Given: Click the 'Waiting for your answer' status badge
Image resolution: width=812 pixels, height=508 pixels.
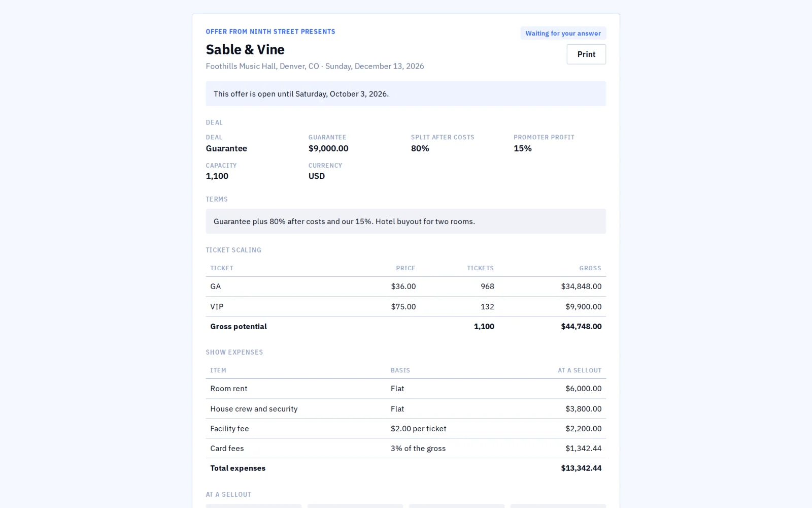Looking at the screenshot, I should [x=563, y=34].
